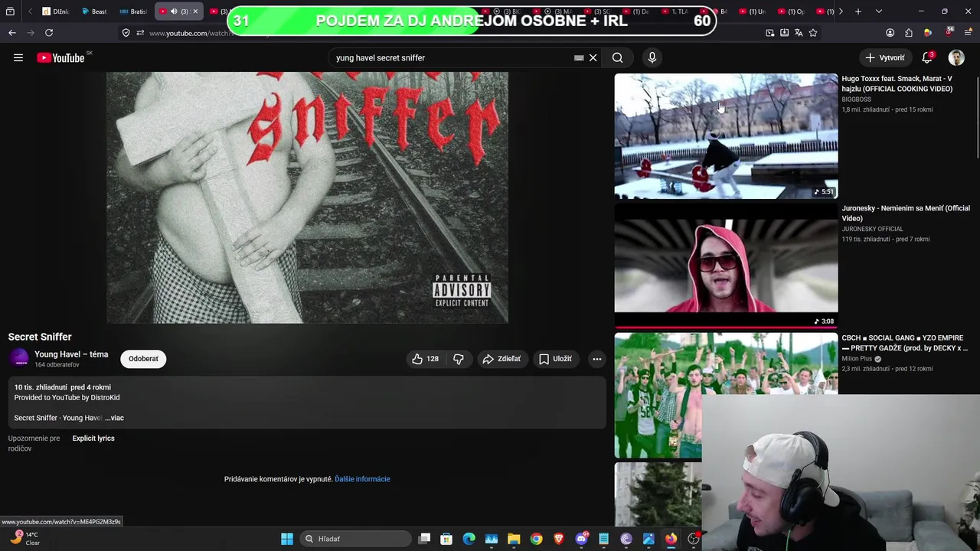The height and width of the screenshot is (551, 980).
Task: Mute the active tab via speaker icon
Action: click(174, 11)
